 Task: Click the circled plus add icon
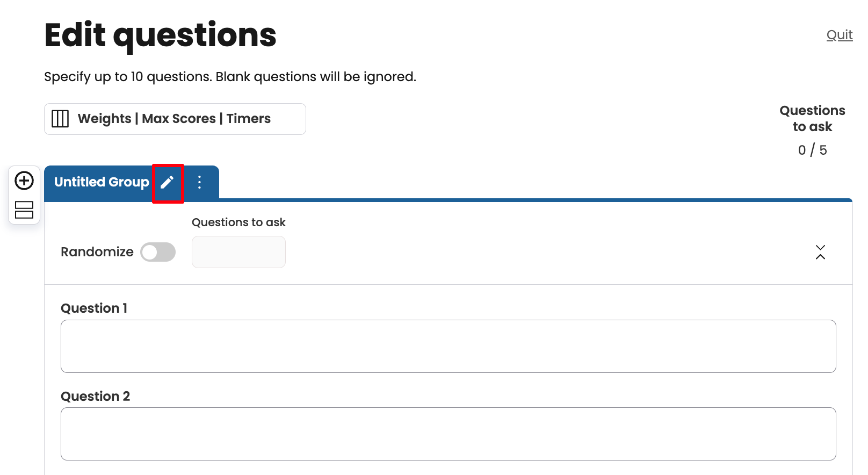point(24,181)
